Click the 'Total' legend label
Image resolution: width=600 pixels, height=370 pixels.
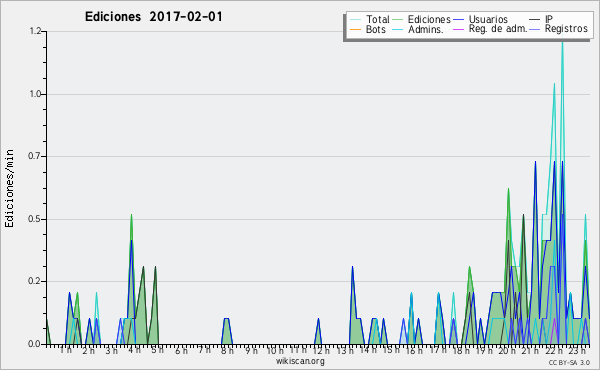click(378, 19)
